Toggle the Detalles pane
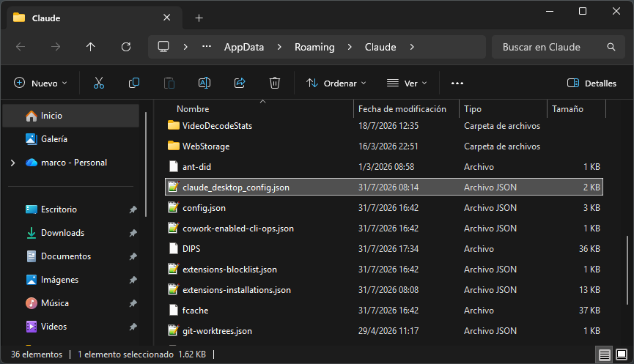This screenshot has width=634, height=364. tap(591, 83)
